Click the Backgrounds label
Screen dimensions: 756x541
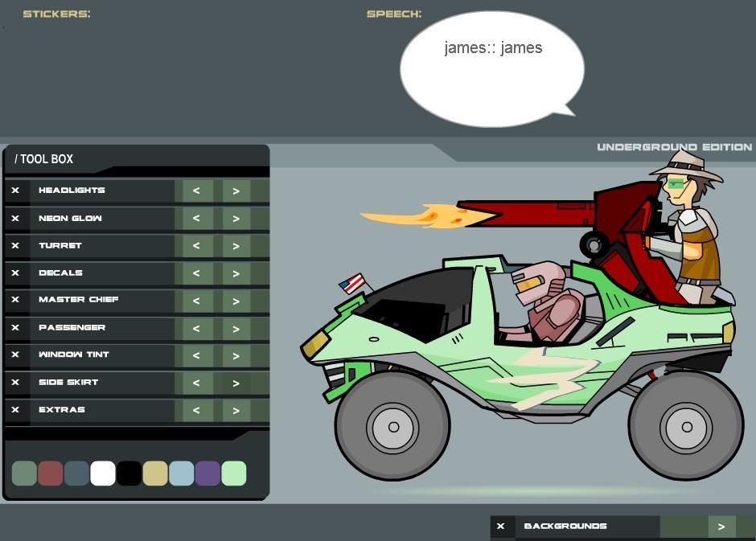(x=565, y=527)
